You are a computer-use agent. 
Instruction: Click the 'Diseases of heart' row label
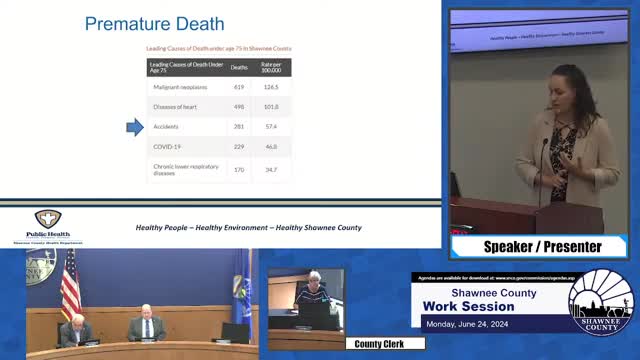tap(175, 107)
